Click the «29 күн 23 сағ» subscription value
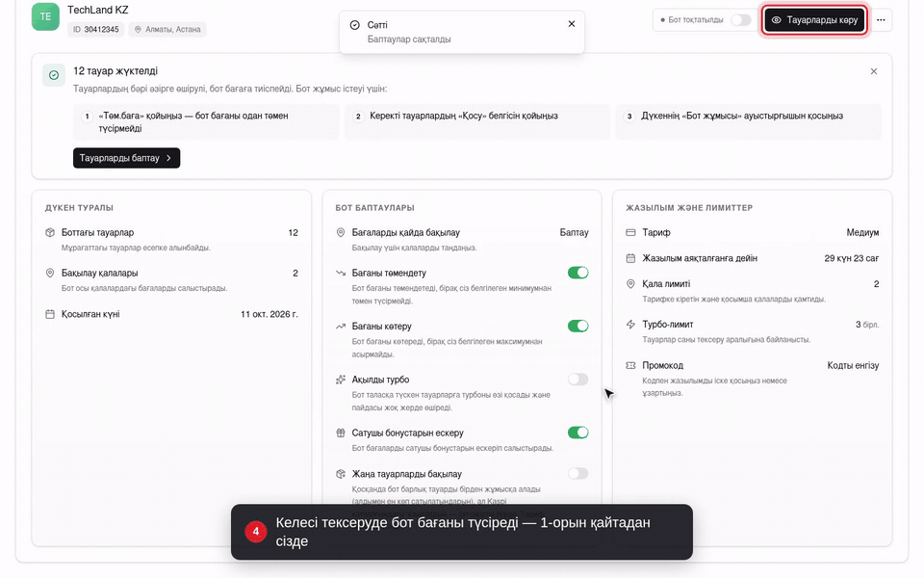Image resolution: width=924 pixels, height=578 pixels. click(852, 258)
